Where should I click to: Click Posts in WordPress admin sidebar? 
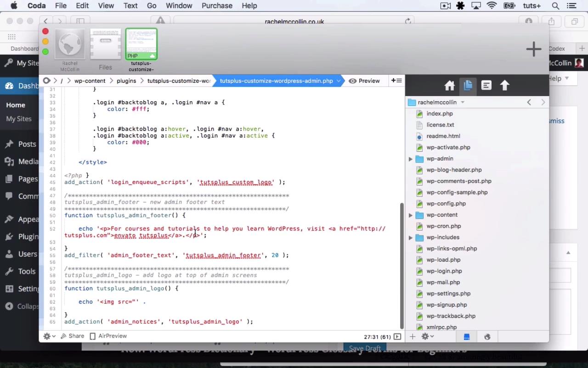point(27,144)
